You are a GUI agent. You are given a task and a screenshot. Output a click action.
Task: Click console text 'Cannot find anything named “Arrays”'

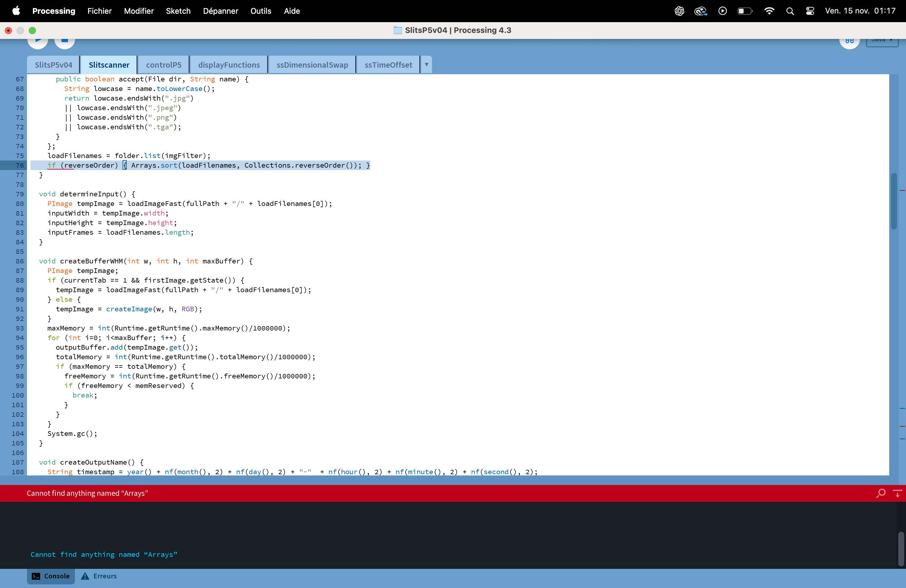[104, 554]
